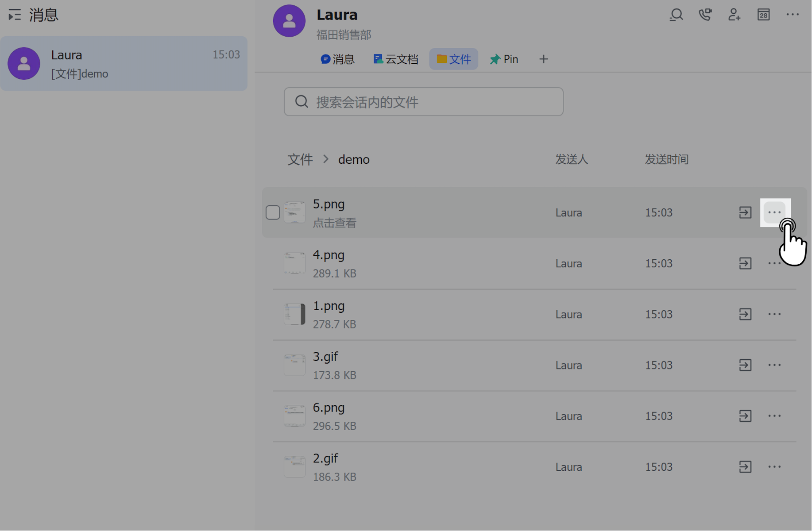Jump to message for 3.gif
The width and height of the screenshot is (812, 531).
pyautogui.click(x=745, y=366)
